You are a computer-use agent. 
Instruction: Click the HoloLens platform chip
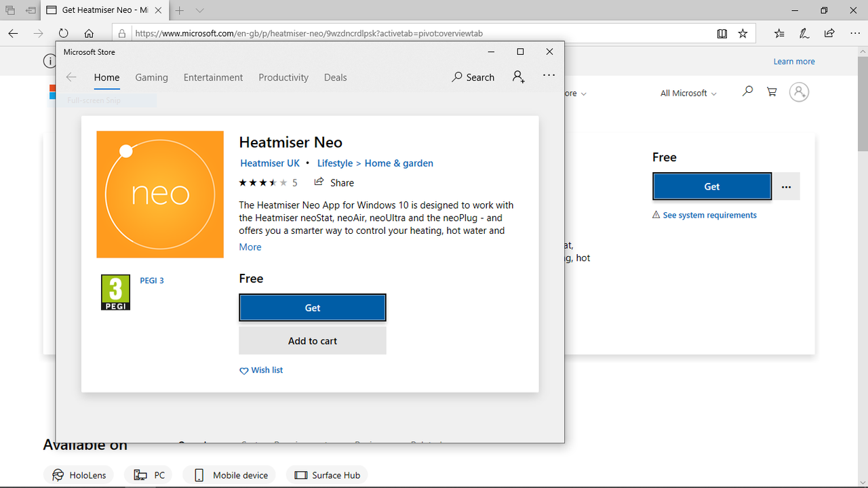[79, 475]
